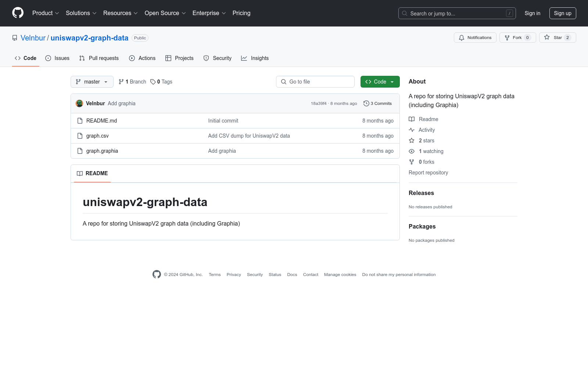
Task: Click the GitHub logo in the header
Action: point(18,13)
